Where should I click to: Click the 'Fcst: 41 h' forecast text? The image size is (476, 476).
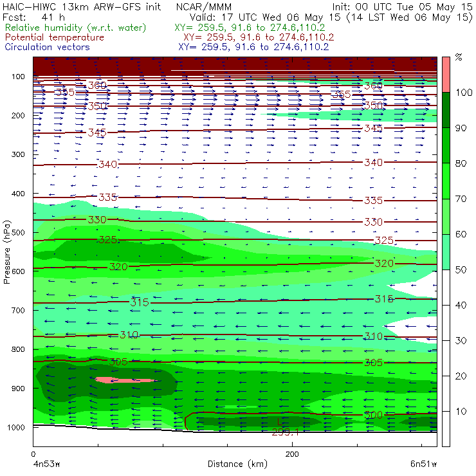(33, 17)
